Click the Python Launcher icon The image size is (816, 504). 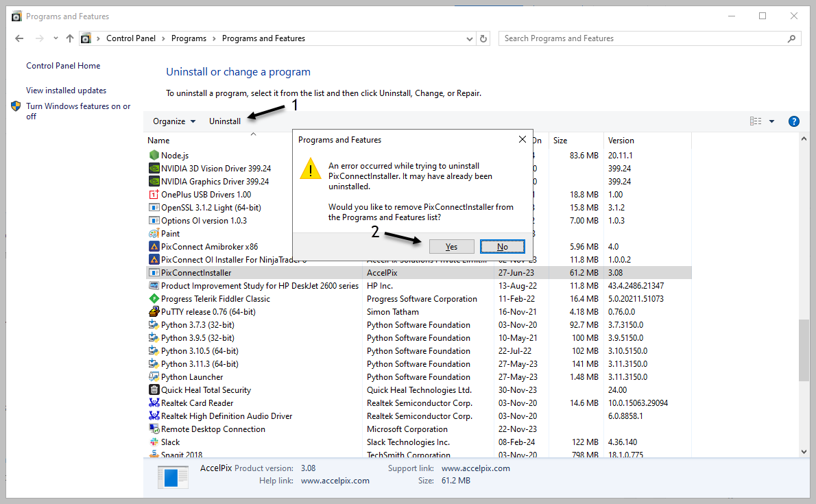[x=154, y=376]
